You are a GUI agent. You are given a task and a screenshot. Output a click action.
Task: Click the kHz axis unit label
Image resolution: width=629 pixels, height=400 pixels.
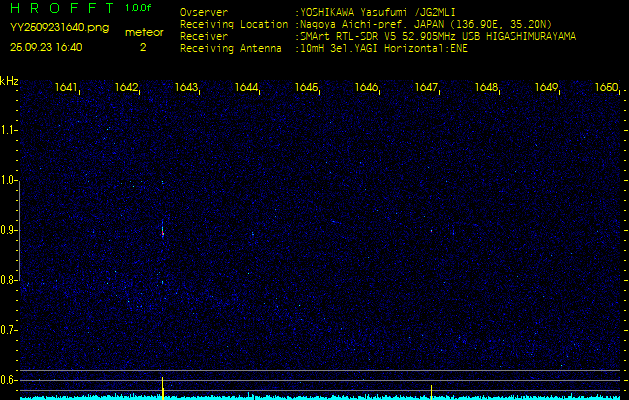(9, 81)
